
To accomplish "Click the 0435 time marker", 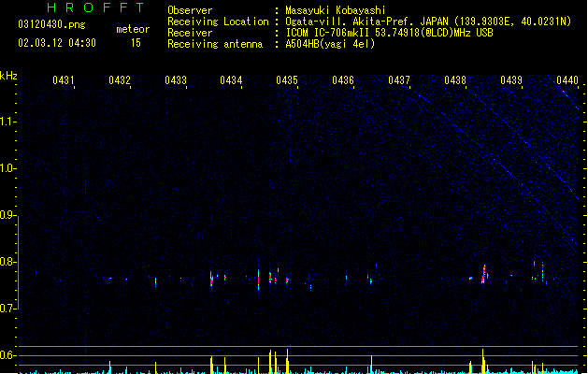I will (x=287, y=80).
